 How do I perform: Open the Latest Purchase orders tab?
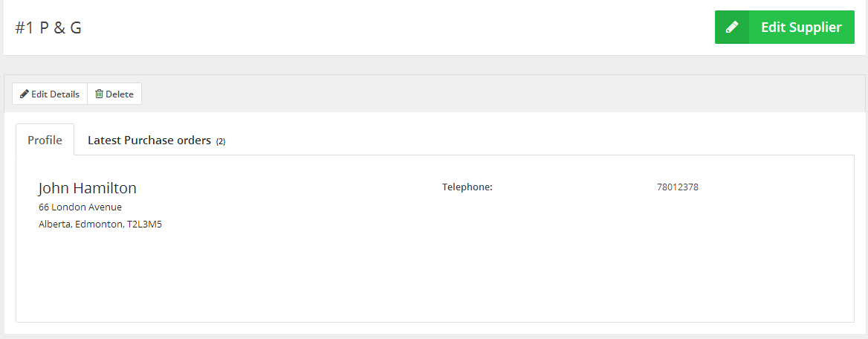click(149, 140)
